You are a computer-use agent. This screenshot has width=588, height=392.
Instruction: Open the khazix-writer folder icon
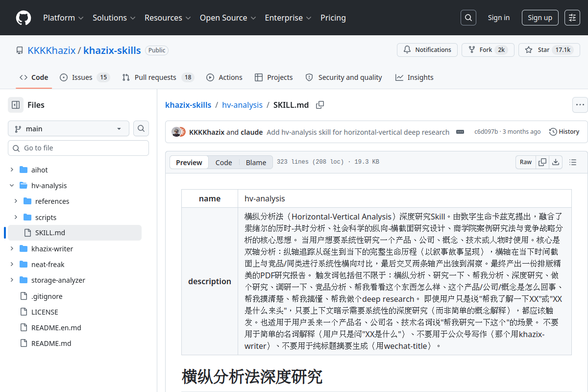[x=23, y=249]
